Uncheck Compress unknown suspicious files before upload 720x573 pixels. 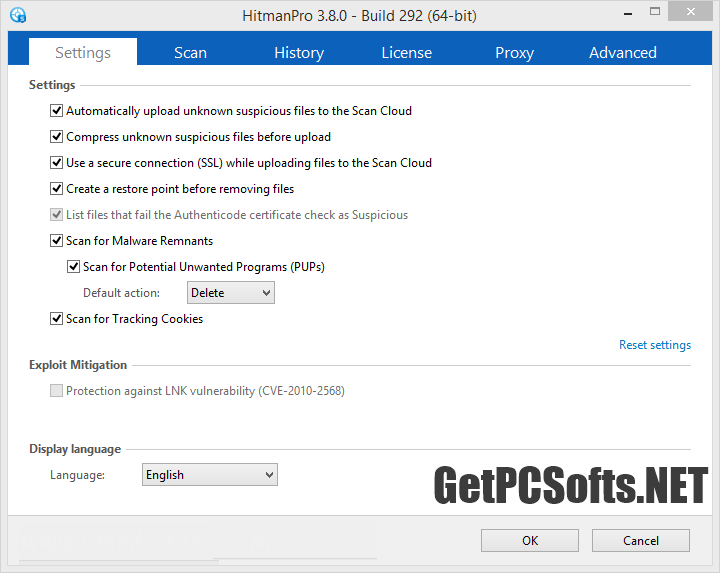point(56,137)
